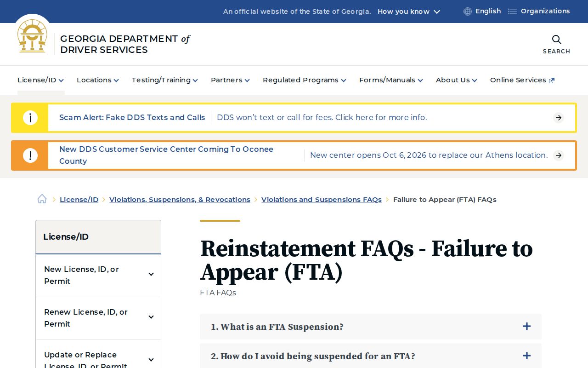Expand the How you know dropdown

[409, 11]
